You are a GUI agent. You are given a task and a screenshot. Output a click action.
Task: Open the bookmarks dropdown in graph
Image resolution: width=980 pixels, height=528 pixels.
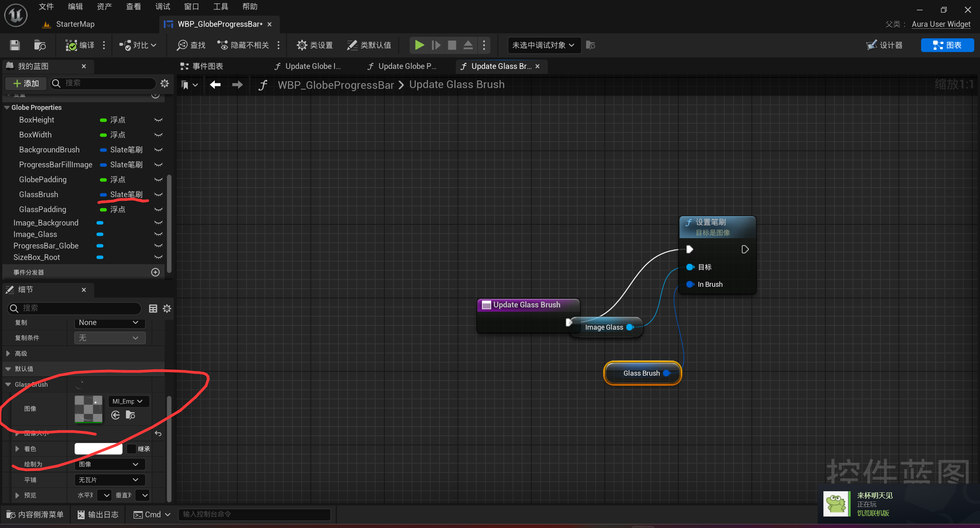pyautogui.click(x=189, y=85)
